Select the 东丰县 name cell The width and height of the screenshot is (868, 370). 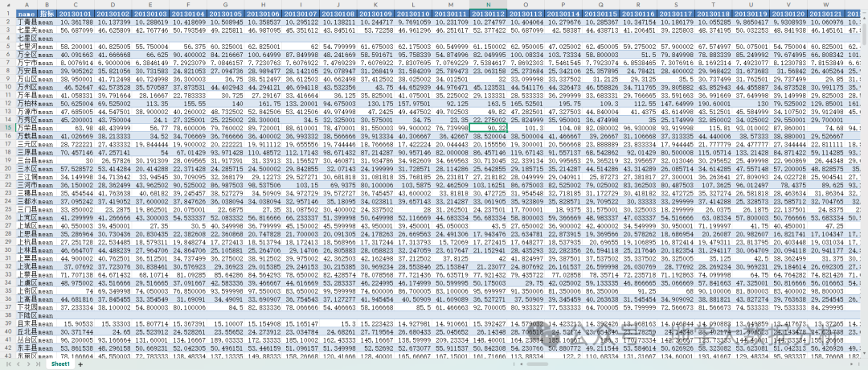click(x=27, y=347)
